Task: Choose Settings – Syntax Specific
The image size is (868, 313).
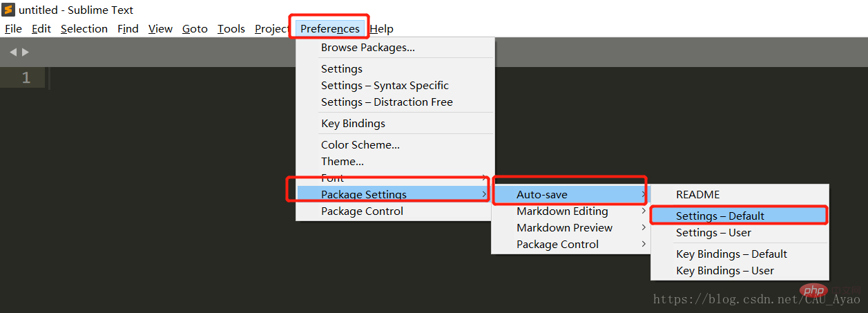Action: pyautogui.click(x=385, y=86)
